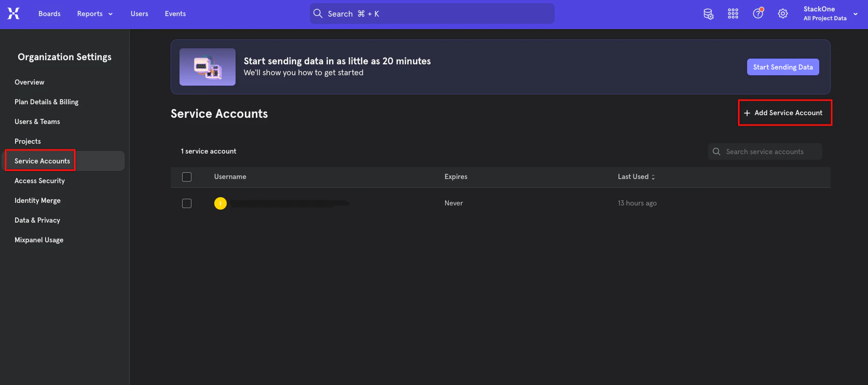This screenshot has width=868, height=385.
Task: Open Identity Merge settings
Action: [x=38, y=200]
